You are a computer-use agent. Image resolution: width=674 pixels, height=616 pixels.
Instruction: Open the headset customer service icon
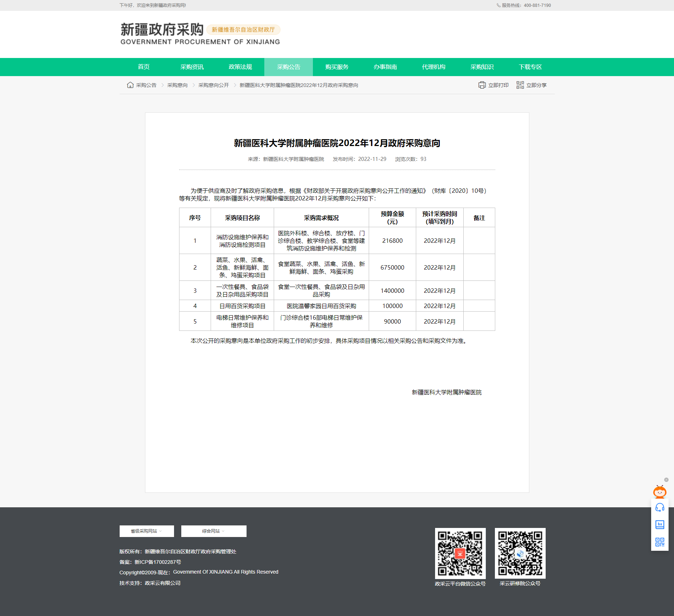point(659,508)
